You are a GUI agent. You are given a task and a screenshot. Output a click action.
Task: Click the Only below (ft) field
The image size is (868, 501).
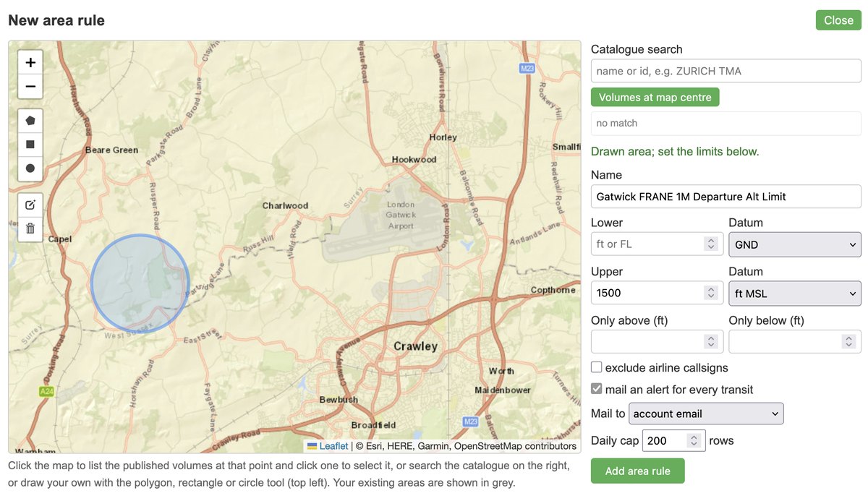(x=795, y=341)
